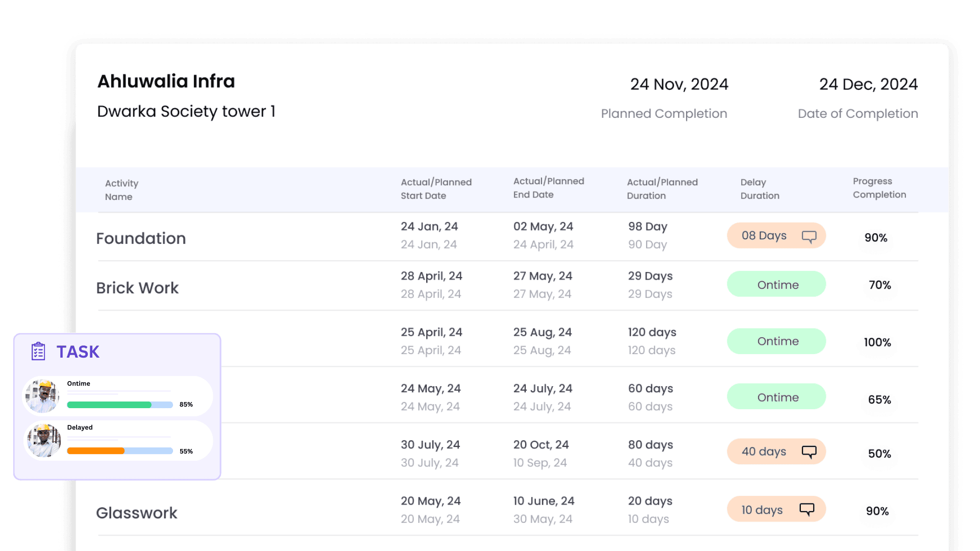The image size is (980, 551).
Task: Click the Ontime badge beside 100% progress
Action: pos(776,341)
